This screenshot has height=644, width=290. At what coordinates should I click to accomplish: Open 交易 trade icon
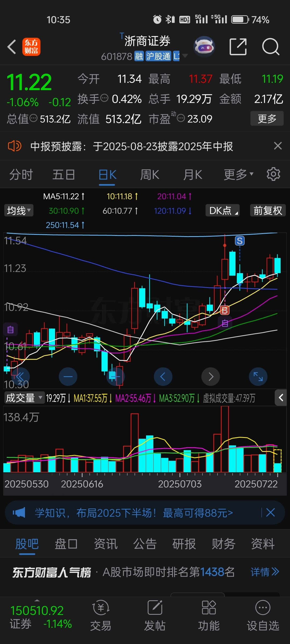[101, 615]
